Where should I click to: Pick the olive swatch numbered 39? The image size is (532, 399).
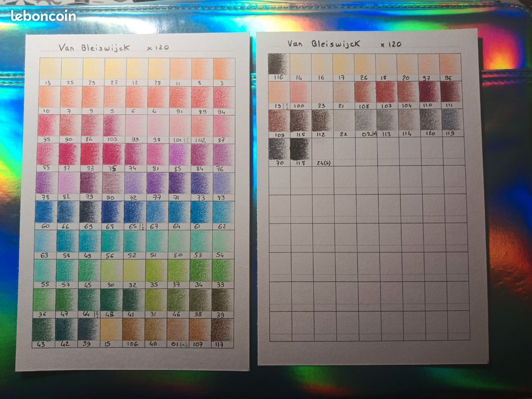[223, 300]
